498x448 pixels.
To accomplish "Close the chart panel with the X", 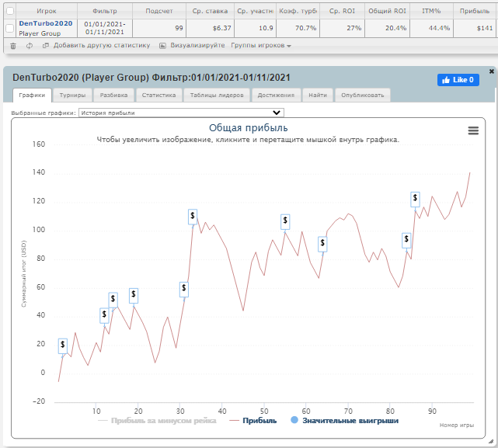I will coord(491,71).
